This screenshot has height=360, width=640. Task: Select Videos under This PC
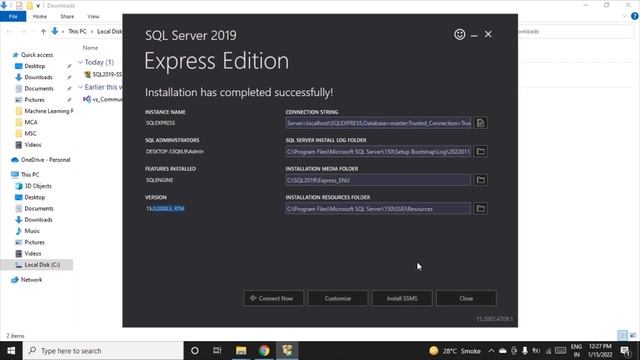click(x=32, y=253)
